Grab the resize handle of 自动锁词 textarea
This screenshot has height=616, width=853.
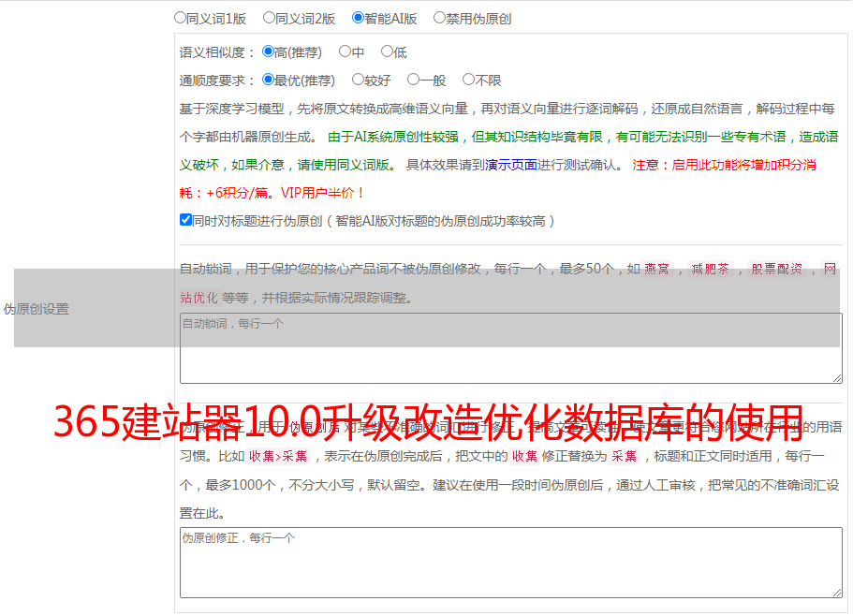pos(837,378)
